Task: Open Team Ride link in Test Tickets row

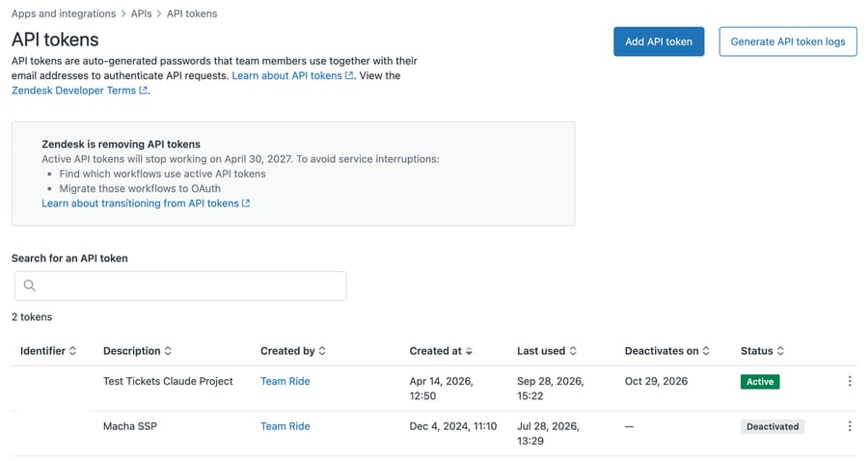Action: coord(285,381)
